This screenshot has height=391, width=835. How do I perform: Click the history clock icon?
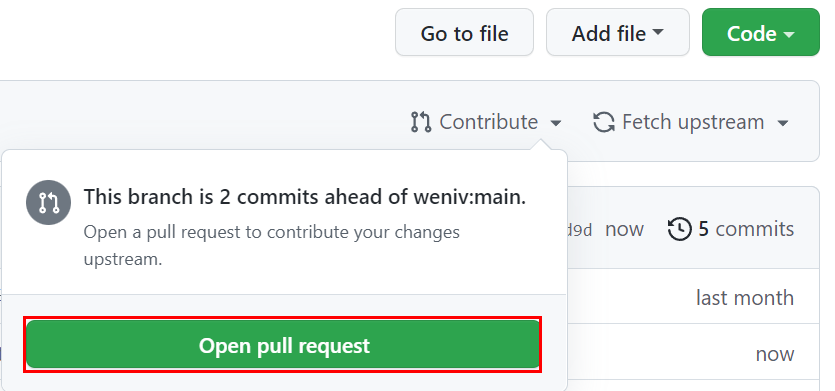680,229
